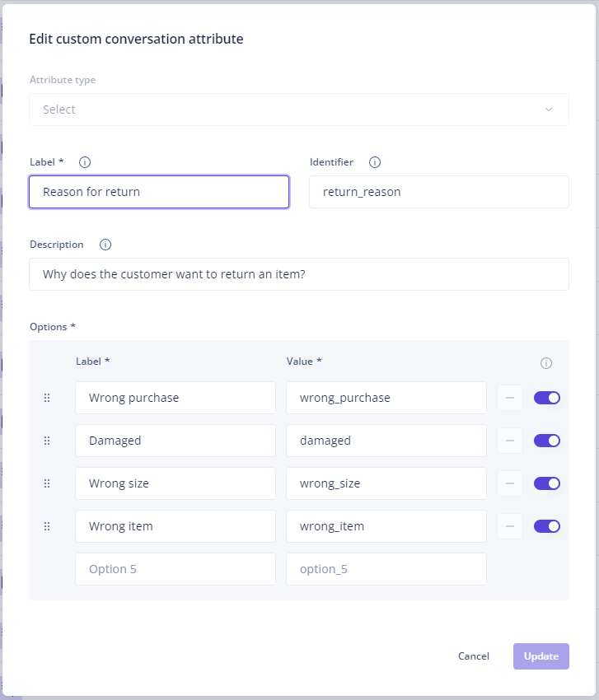The height and width of the screenshot is (700, 599).
Task: Edit the Wrong size label field
Action: point(175,483)
